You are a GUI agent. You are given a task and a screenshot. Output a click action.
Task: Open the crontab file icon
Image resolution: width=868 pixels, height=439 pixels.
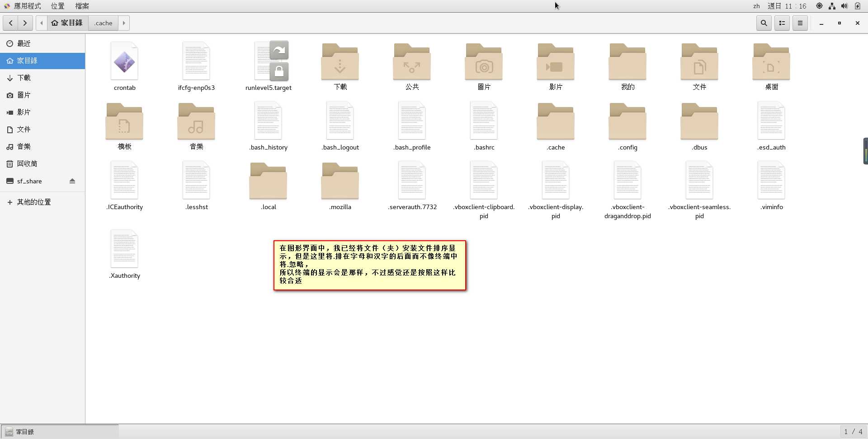click(124, 62)
